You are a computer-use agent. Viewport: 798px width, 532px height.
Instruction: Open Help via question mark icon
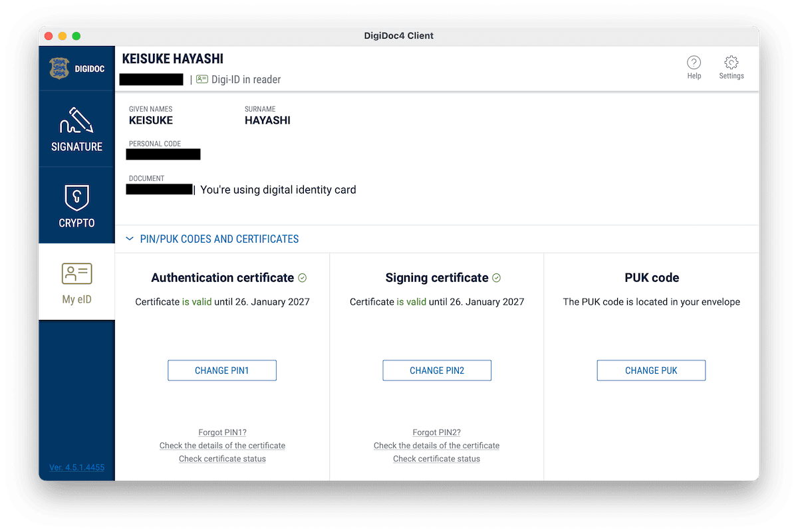coord(694,63)
